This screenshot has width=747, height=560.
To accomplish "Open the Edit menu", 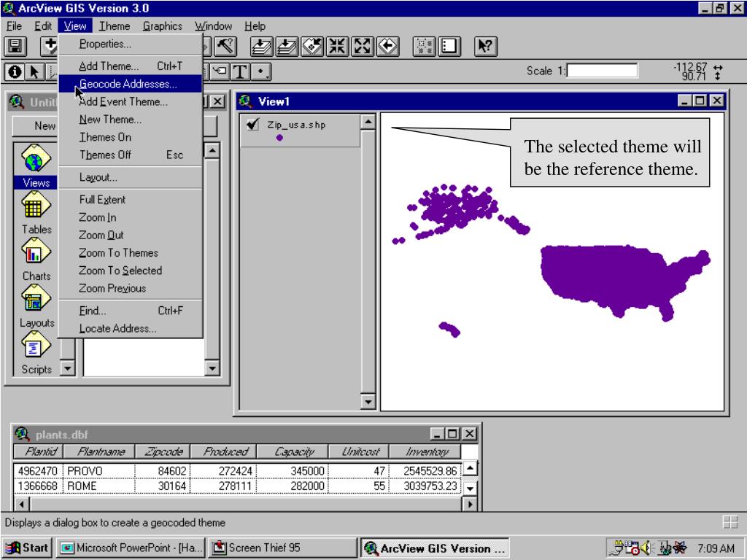I will pyautogui.click(x=43, y=26).
